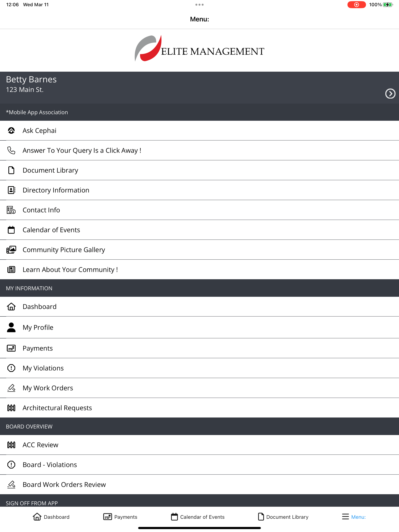The height and width of the screenshot is (532, 399).
Task: Select the Menu: tab in bottom bar
Action: click(354, 517)
